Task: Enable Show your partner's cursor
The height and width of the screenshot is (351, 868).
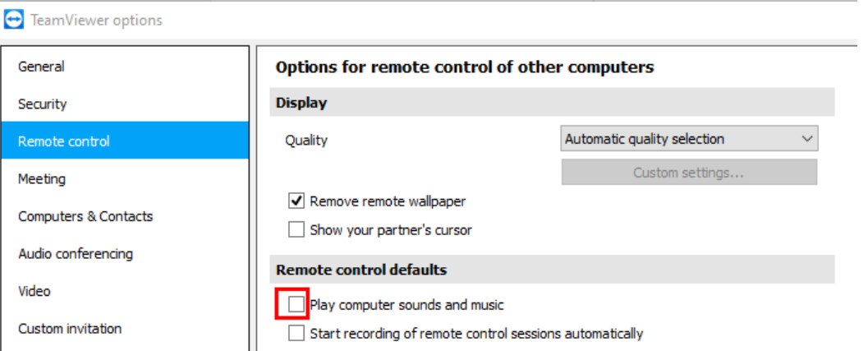Action: pos(296,229)
